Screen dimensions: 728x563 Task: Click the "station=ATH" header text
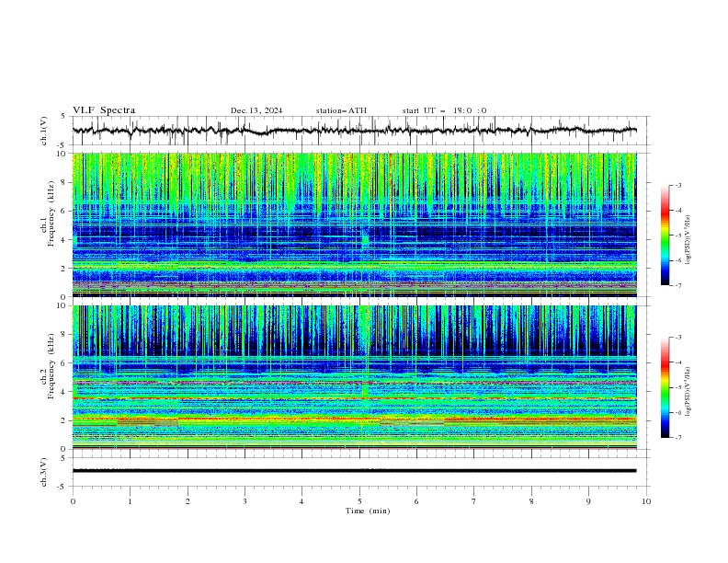coord(341,110)
